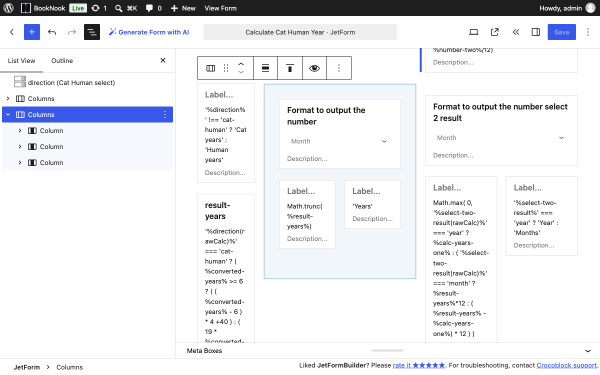
Task: Select the result-years field heading
Action: point(217,210)
